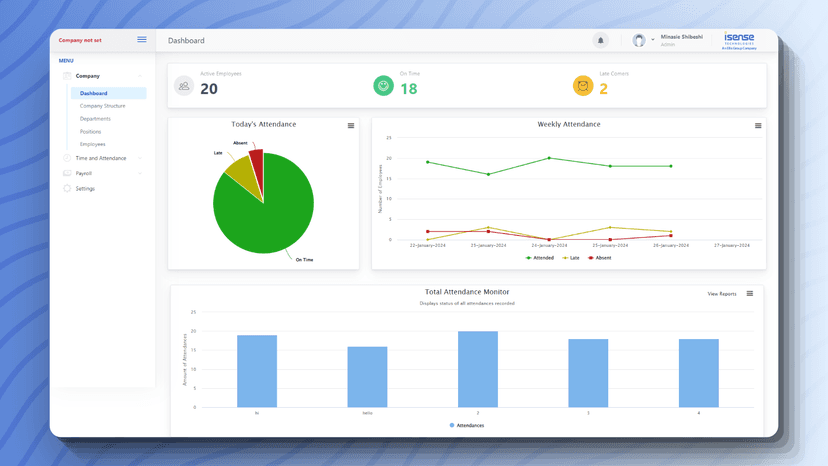The image size is (828, 466).
Task: Click the Today's Attendance chart title
Action: (264, 124)
